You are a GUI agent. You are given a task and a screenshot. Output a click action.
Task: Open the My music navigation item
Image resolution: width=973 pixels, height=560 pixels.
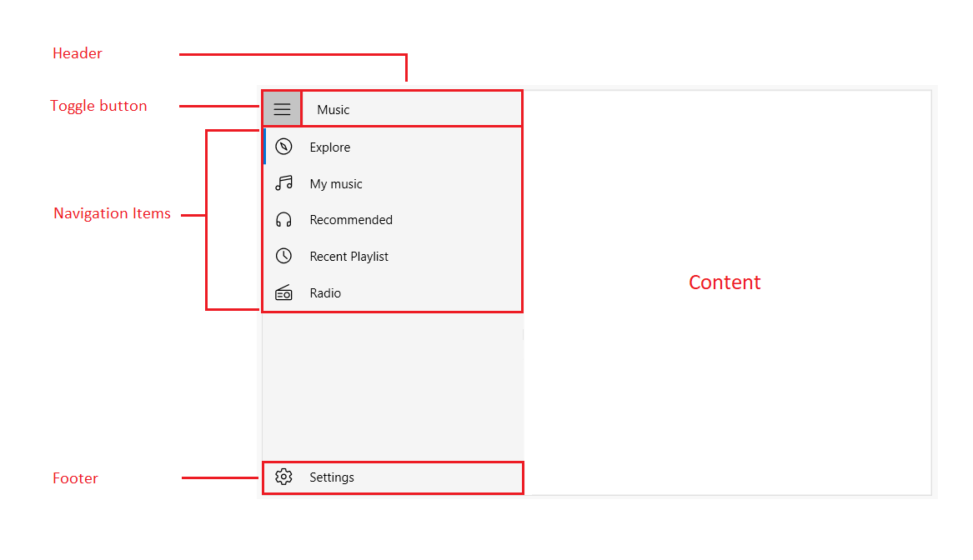coord(335,182)
